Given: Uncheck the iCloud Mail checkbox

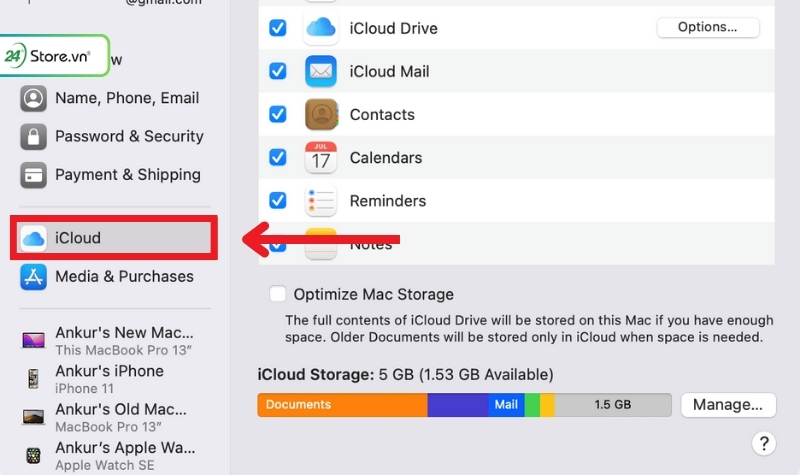Looking at the screenshot, I should pyautogui.click(x=278, y=71).
